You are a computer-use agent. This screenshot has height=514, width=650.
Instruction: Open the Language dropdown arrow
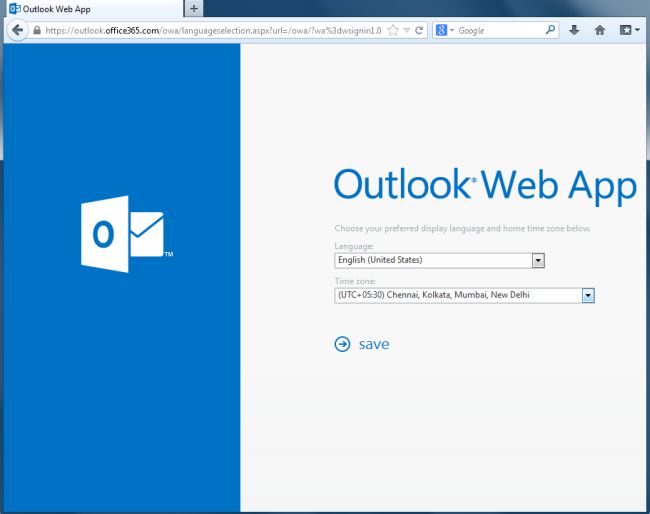point(538,260)
